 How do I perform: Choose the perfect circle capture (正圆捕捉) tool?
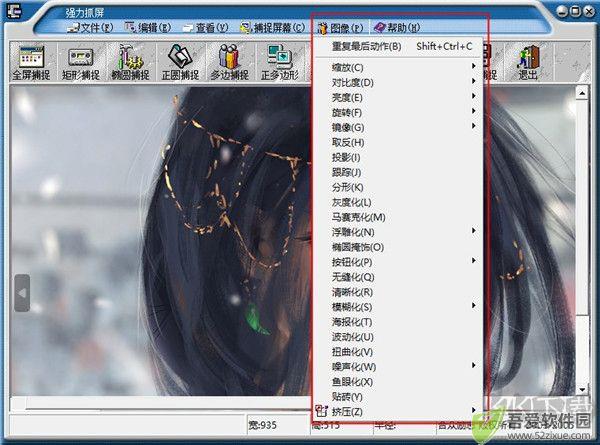[x=180, y=62]
